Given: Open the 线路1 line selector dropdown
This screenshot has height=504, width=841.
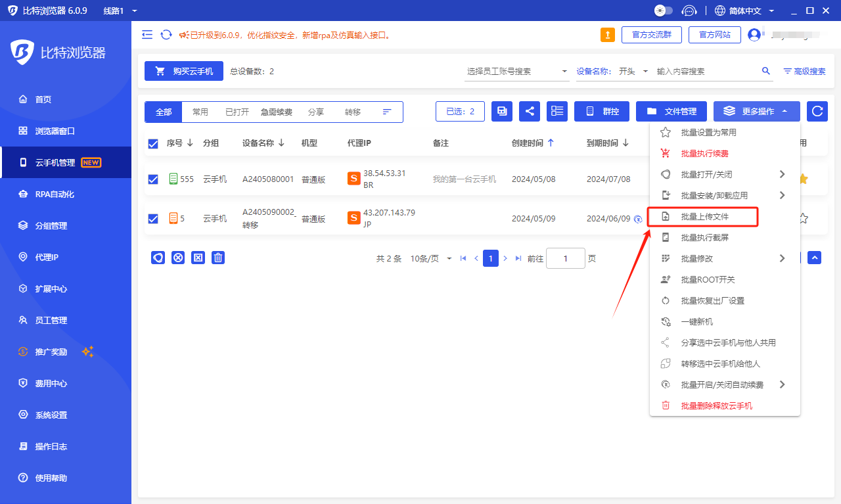Looking at the screenshot, I should [x=120, y=11].
